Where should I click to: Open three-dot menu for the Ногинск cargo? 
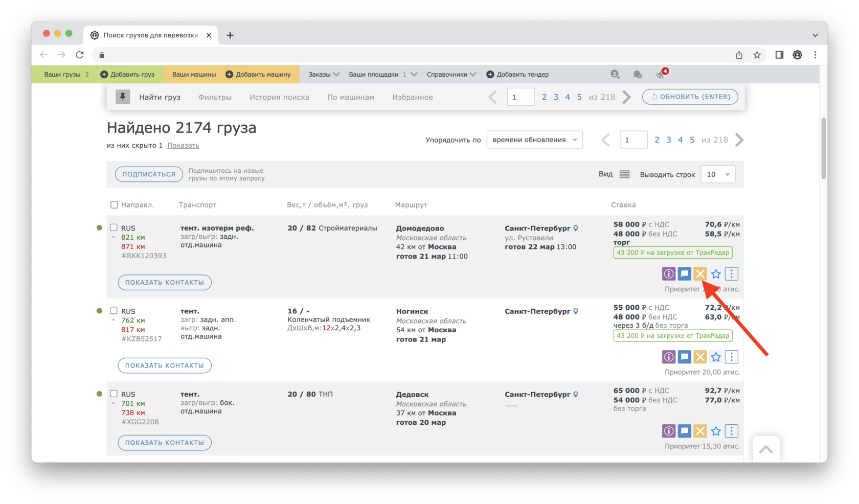pos(732,357)
